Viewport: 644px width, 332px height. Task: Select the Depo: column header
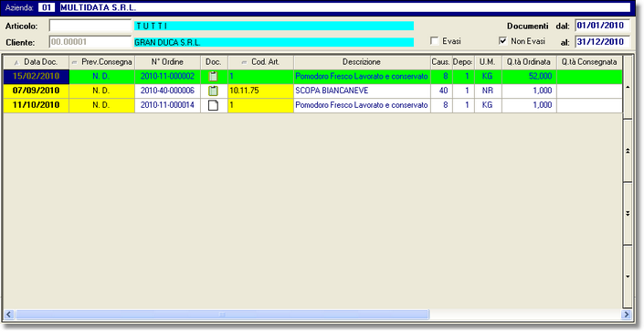(463, 62)
